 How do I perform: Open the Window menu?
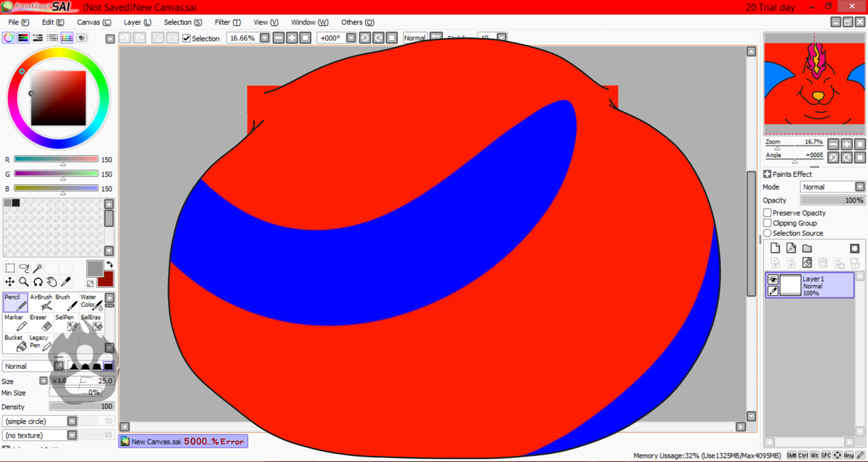coord(310,22)
